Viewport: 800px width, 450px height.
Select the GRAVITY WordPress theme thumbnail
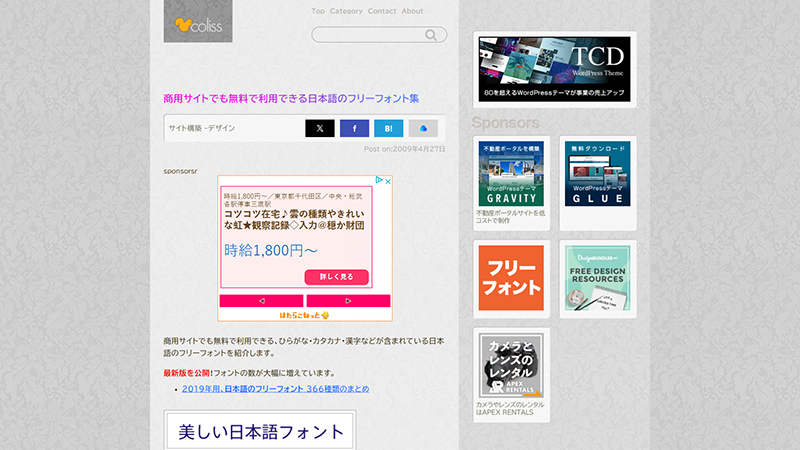point(511,173)
